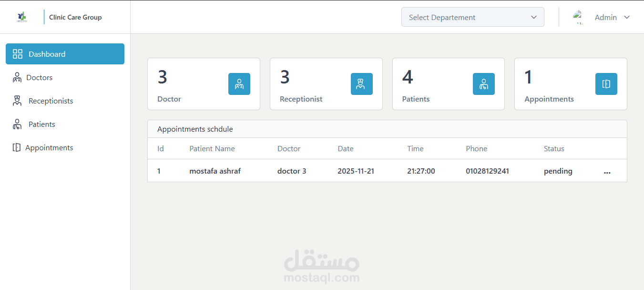Viewport: 644px width, 290px height.
Task: Select the phone number 01028129241
Action: [487, 171]
